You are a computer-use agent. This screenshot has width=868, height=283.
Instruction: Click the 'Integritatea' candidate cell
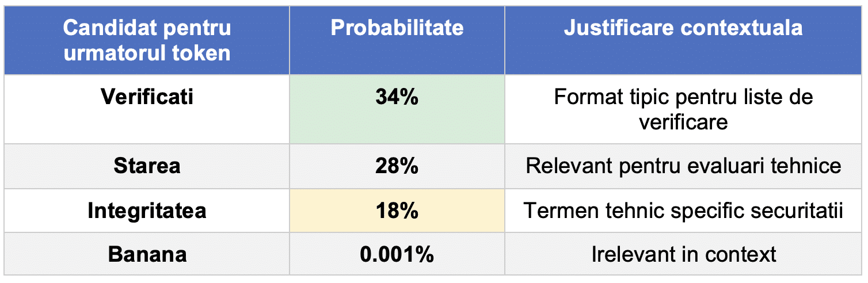click(147, 211)
